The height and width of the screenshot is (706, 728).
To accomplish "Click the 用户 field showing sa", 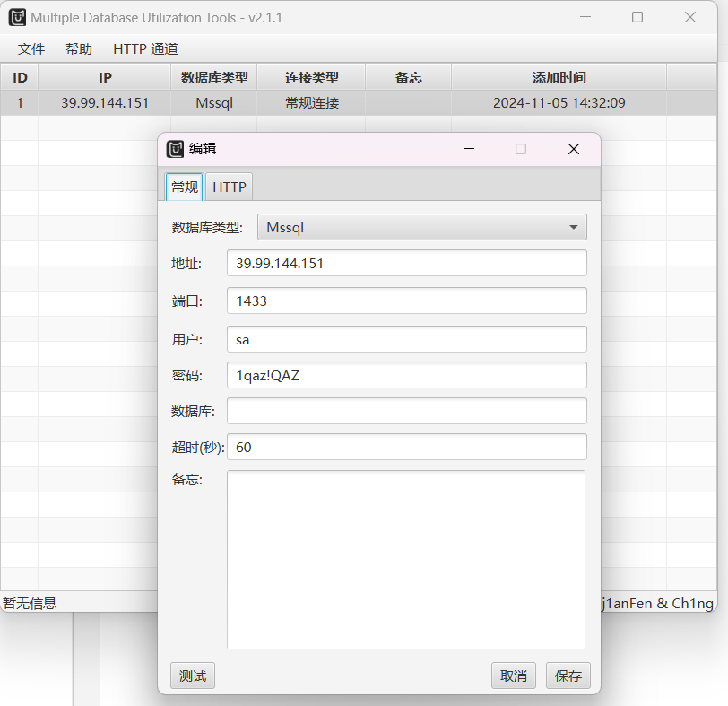I will click(407, 339).
